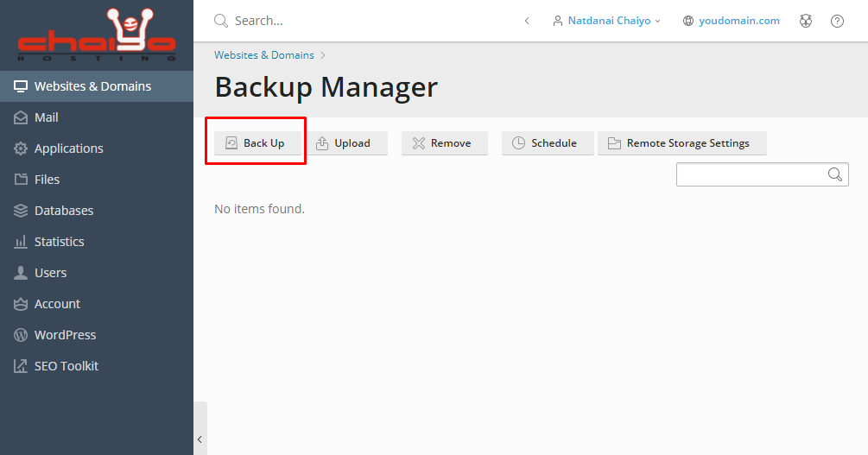Go to Websites & Domains breadcrumb link
This screenshot has height=455, width=868.
coord(264,55)
